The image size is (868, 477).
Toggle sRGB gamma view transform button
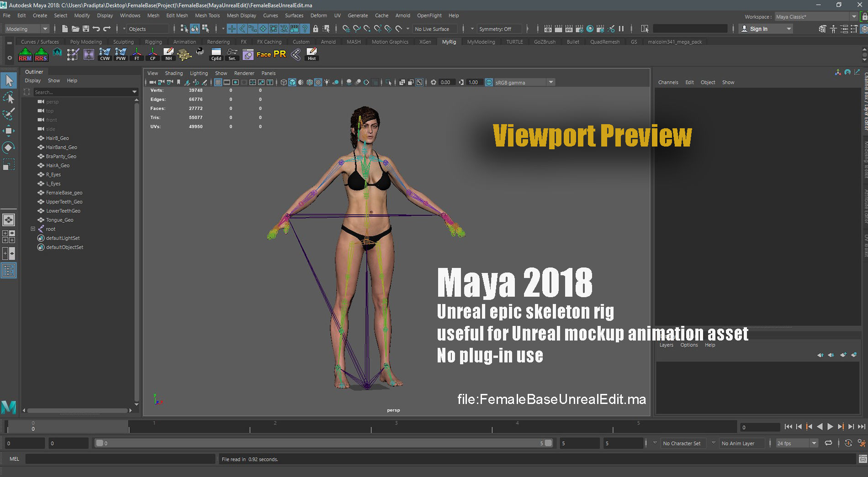pyautogui.click(x=489, y=83)
